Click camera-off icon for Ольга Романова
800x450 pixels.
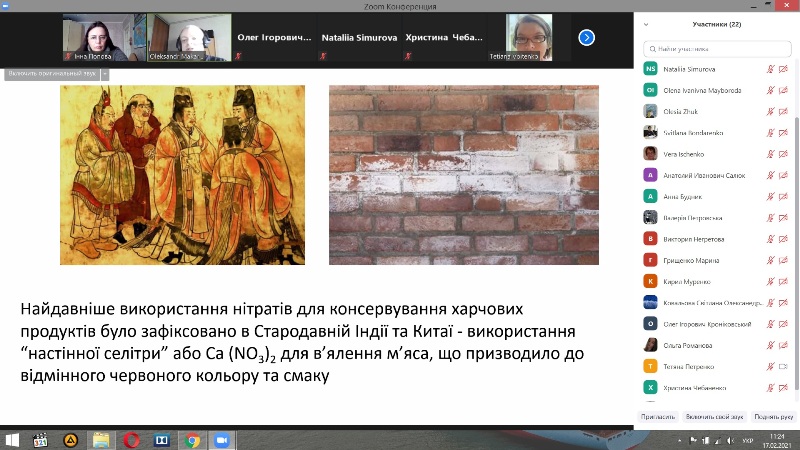coord(783,345)
